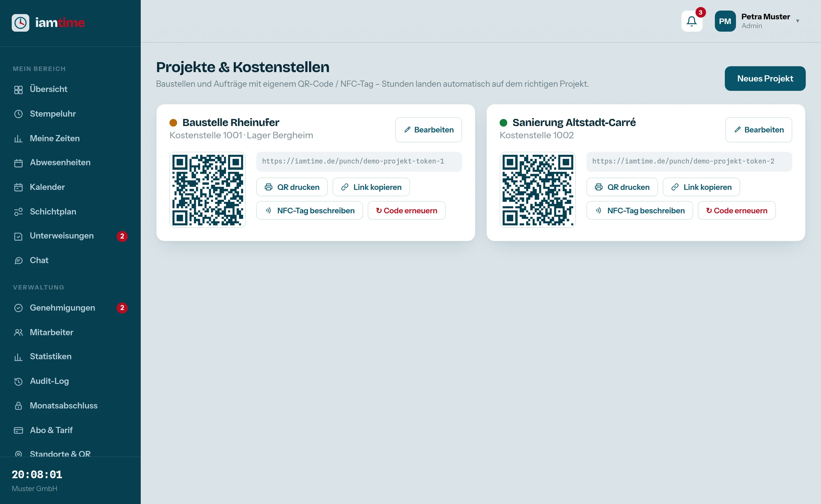The image size is (821, 504).
Task: Click the Statistiken chart icon
Action: 18,357
